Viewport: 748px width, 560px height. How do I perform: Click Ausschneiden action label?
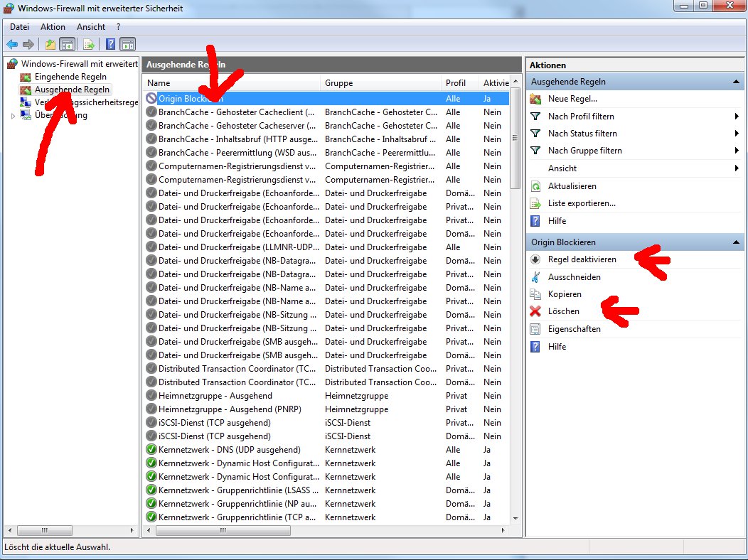click(x=574, y=277)
